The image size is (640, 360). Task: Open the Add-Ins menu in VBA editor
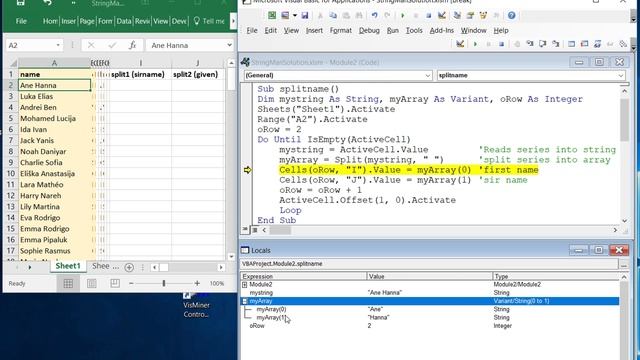click(x=442, y=30)
